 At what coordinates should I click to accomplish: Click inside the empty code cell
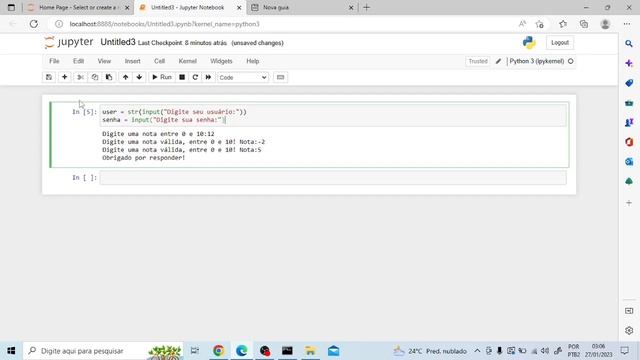[333, 178]
